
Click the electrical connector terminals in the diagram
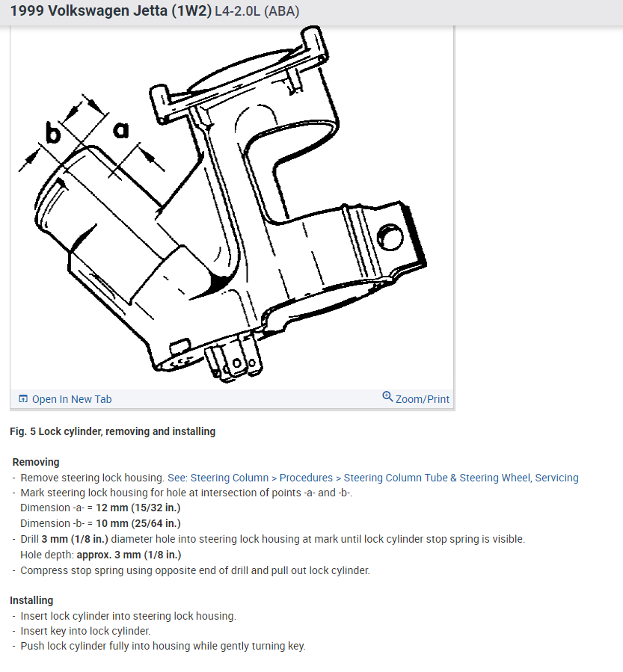(233, 359)
